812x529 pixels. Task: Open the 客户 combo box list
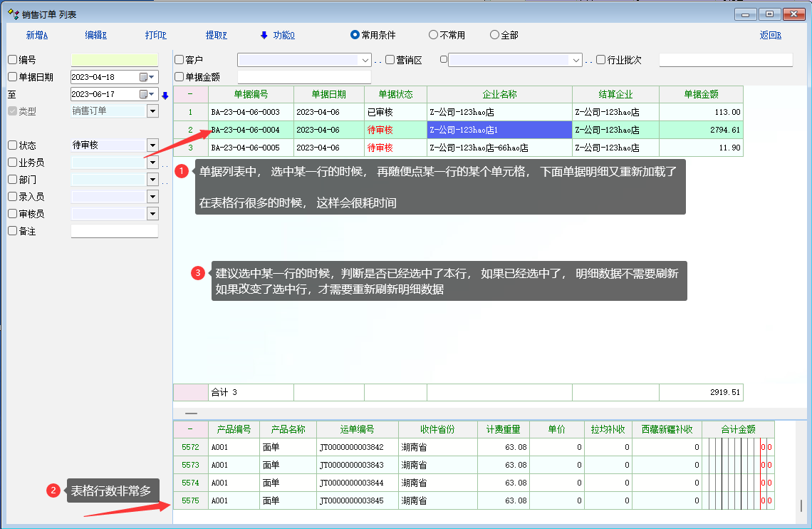click(365, 61)
